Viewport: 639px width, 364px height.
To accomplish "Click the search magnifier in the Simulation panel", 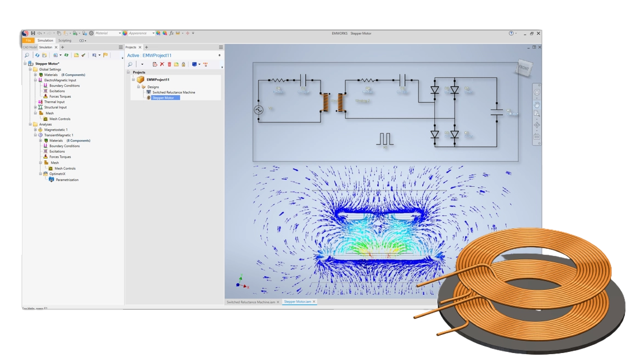I will pos(27,55).
